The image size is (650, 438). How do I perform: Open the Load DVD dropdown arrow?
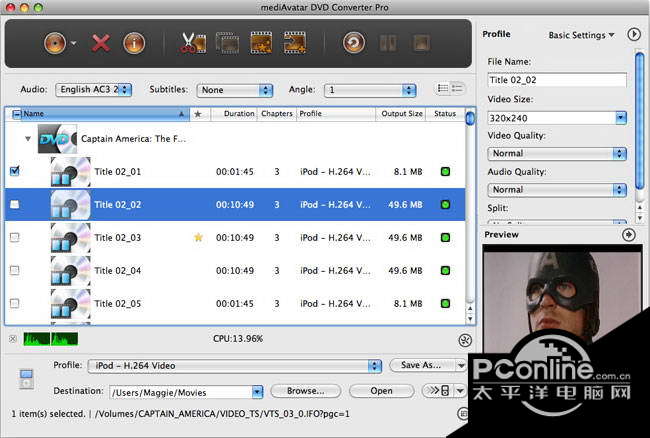coord(73,43)
